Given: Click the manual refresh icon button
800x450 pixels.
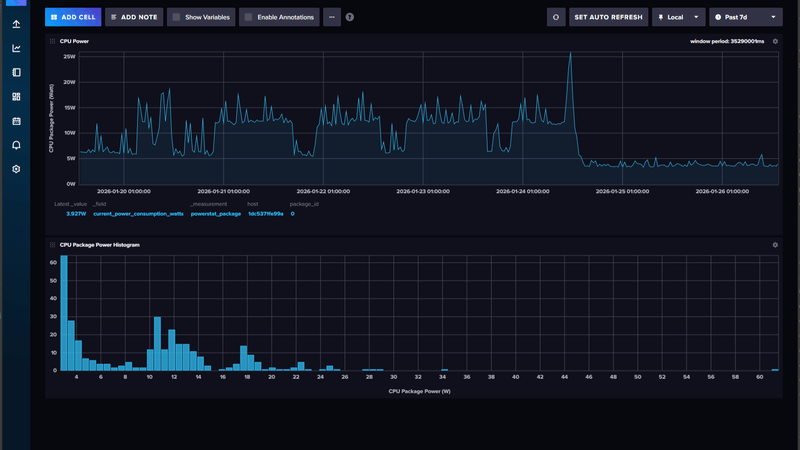Looking at the screenshot, I should (556, 17).
